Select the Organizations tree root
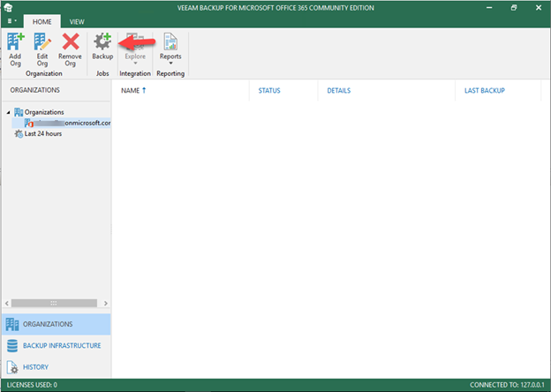 [44, 112]
